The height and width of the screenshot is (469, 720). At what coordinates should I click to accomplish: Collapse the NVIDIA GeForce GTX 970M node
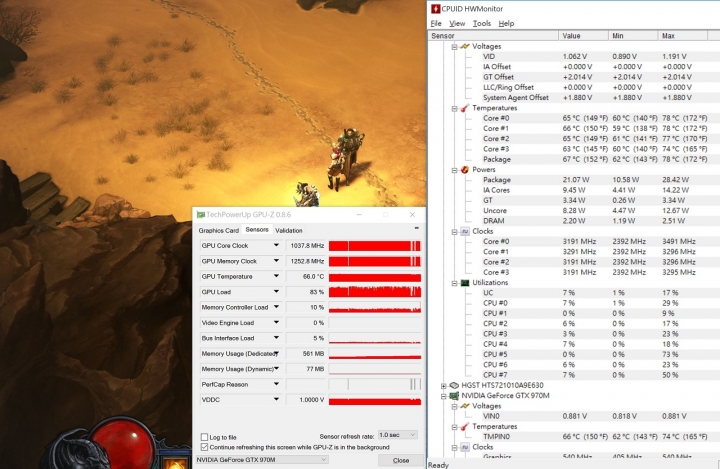pos(444,396)
